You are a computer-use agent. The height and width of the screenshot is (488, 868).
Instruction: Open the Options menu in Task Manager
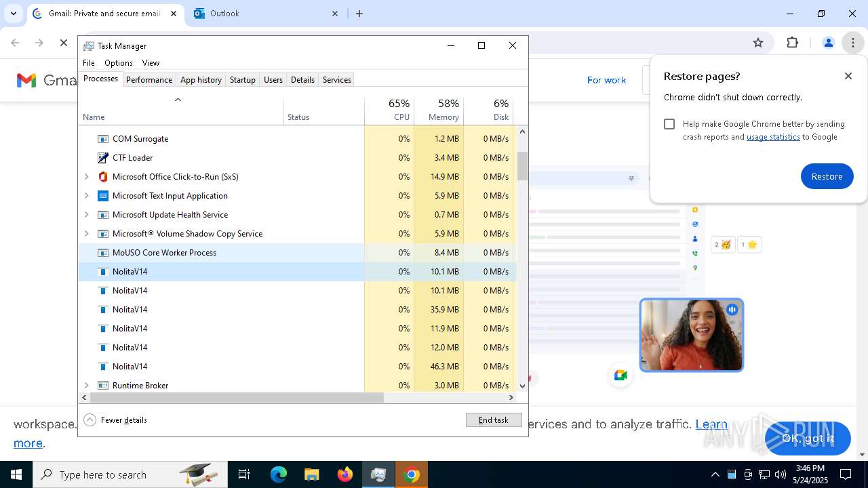coord(119,63)
